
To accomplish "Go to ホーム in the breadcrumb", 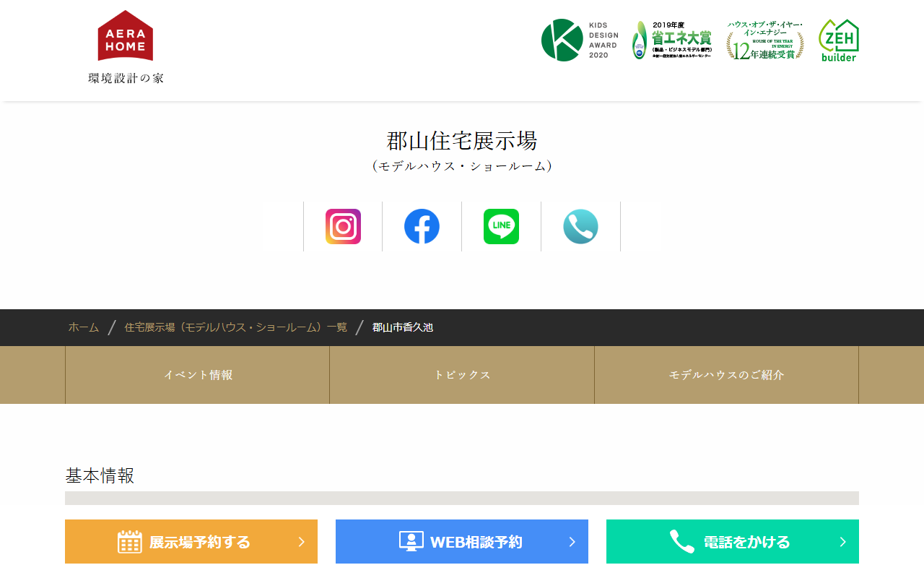I will tap(84, 327).
